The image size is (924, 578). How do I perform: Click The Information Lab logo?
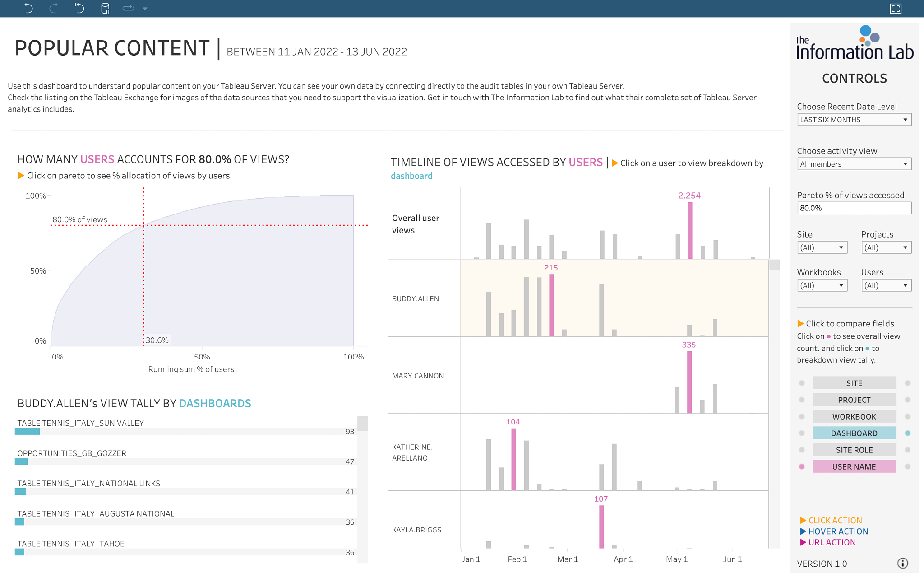[855, 43]
